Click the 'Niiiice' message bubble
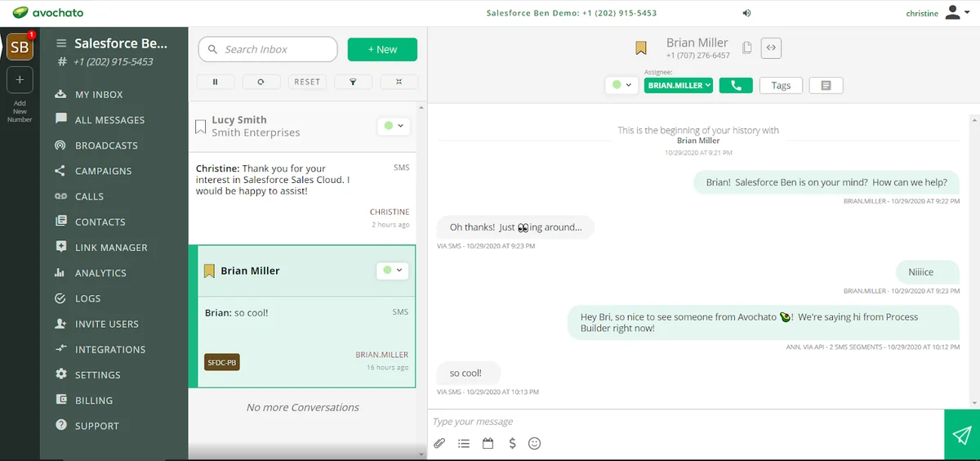 pyautogui.click(x=926, y=272)
